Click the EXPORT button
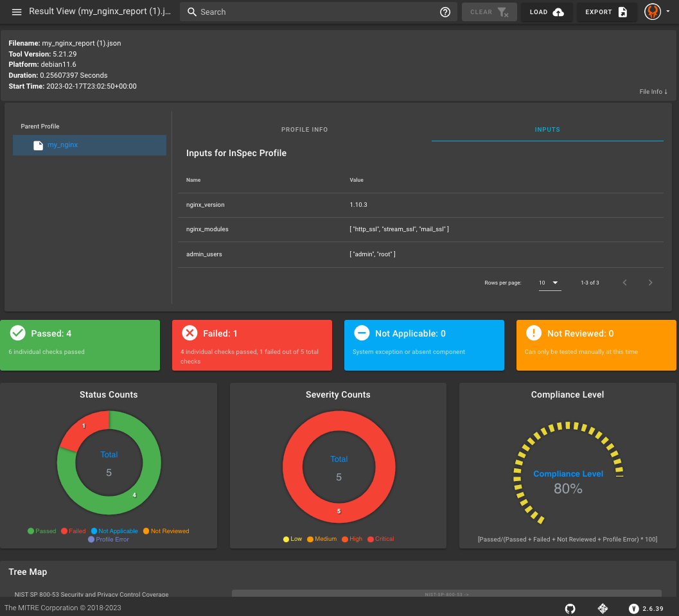The image size is (679, 616). [x=606, y=12]
